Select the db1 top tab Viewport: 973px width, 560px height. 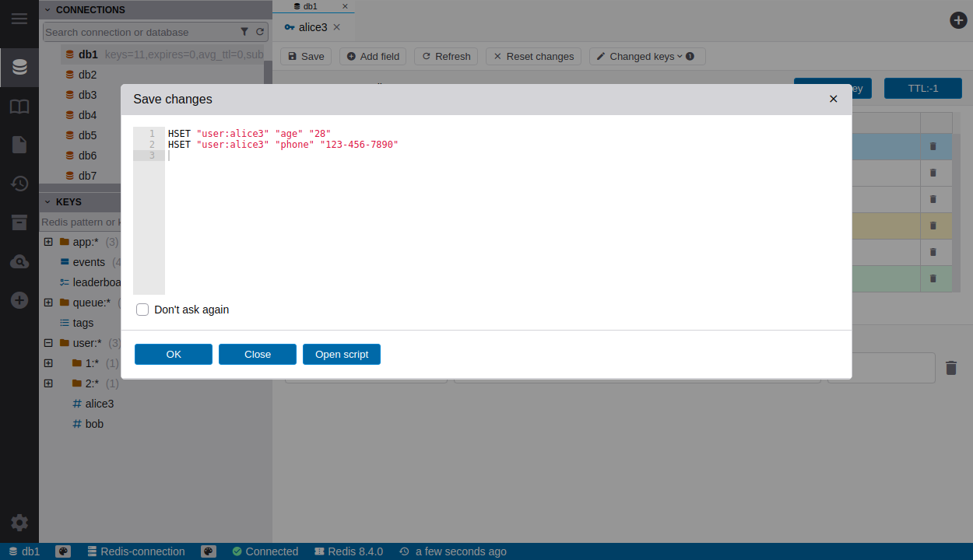(x=310, y=6)
